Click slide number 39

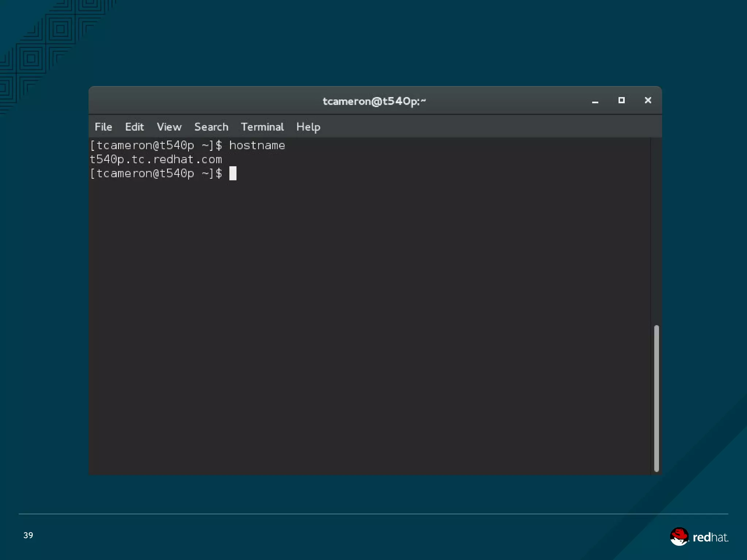pos(28,535)
